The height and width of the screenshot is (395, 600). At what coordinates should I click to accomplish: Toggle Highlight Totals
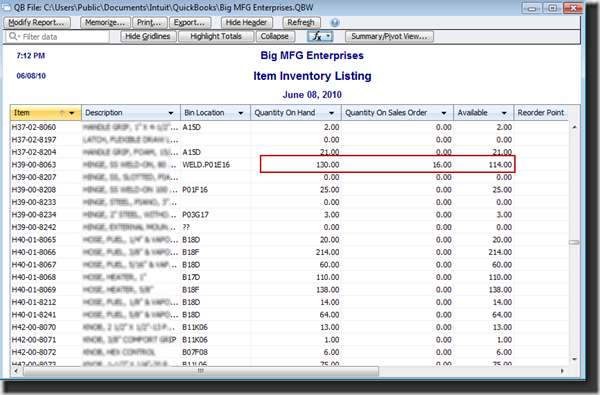216,36
